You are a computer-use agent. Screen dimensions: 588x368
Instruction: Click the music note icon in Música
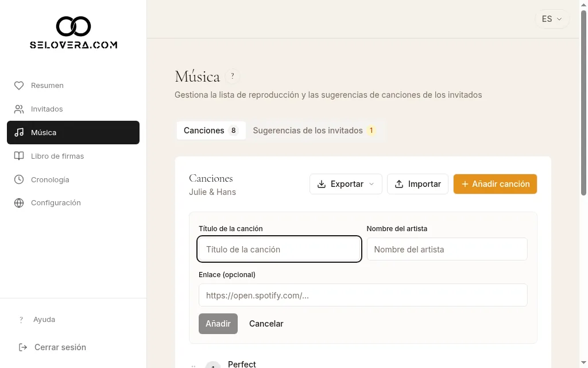(x=19, y=133)
